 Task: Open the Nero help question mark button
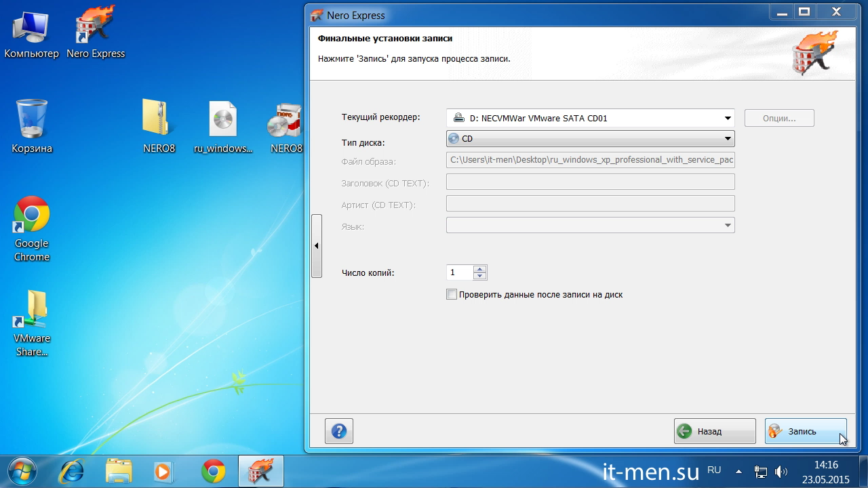[x=339, y=431]
